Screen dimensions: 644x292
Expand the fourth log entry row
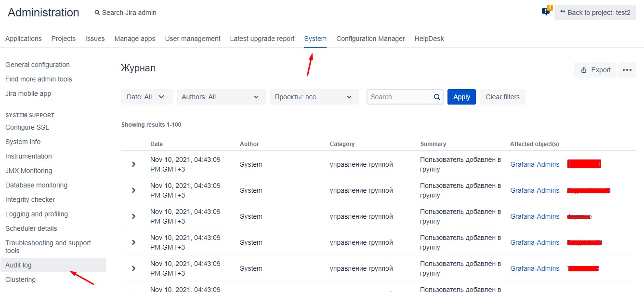click(x=134, y=242)
